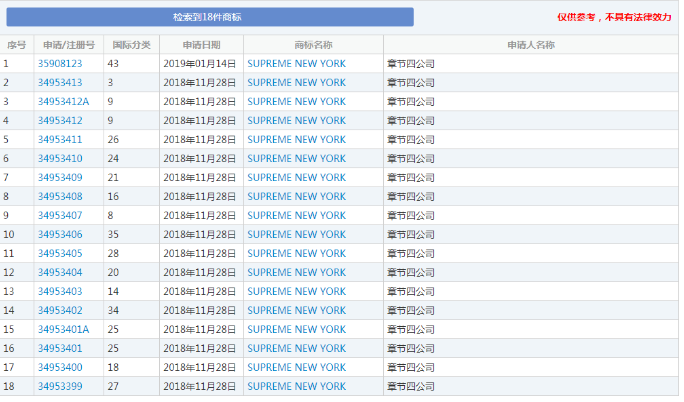Select the date 2019年01月14日 cell

click(x=202, y=64)
